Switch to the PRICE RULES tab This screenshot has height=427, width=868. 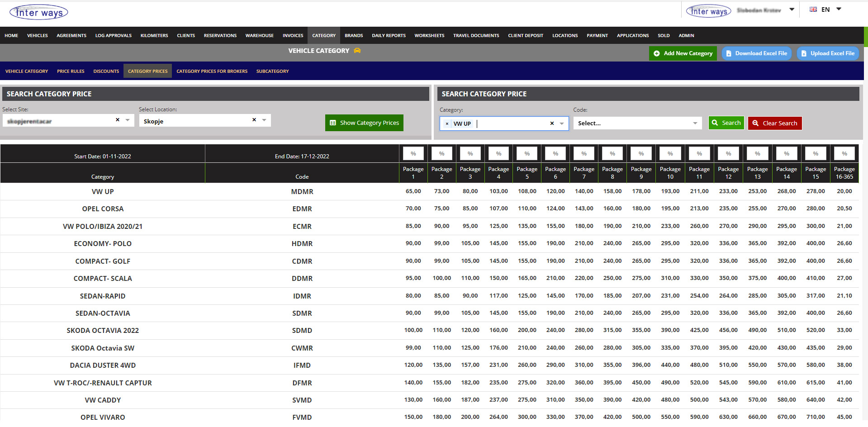pos(71,71)
